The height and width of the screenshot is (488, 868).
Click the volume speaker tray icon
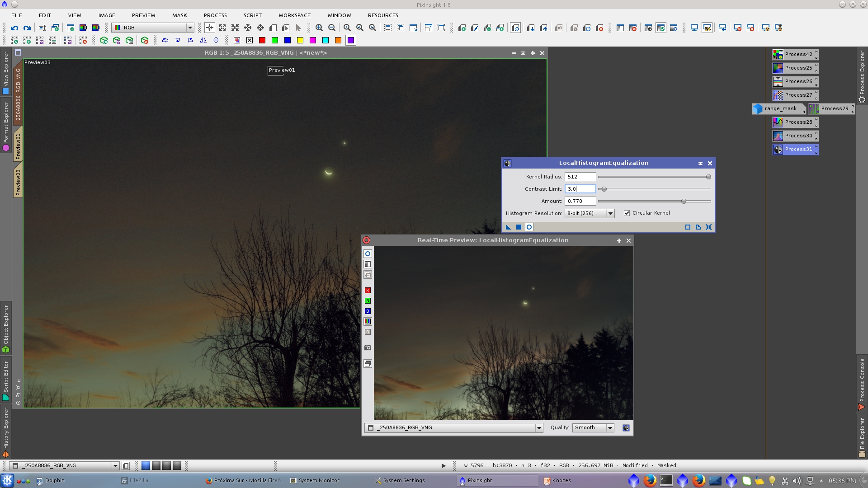tap(797, 481)
